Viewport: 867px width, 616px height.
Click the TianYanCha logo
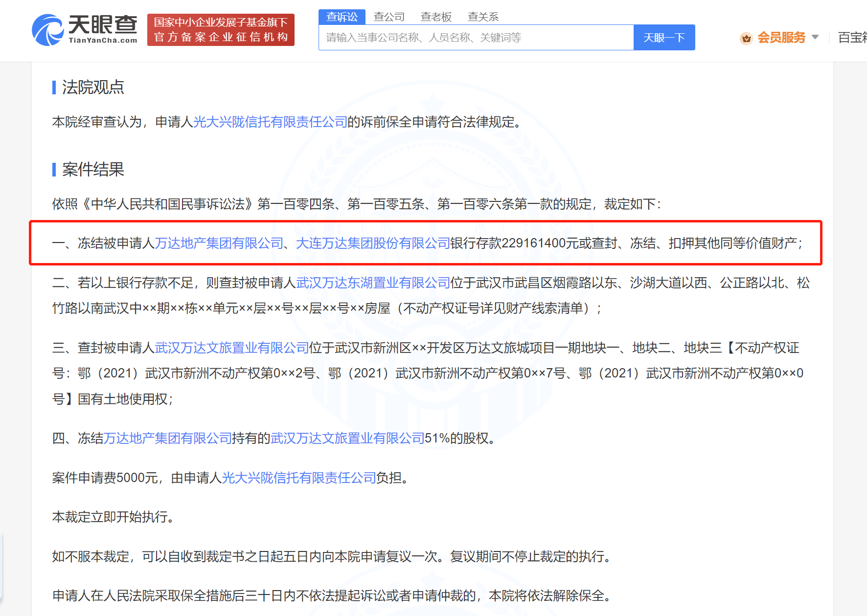click(85, 30)
